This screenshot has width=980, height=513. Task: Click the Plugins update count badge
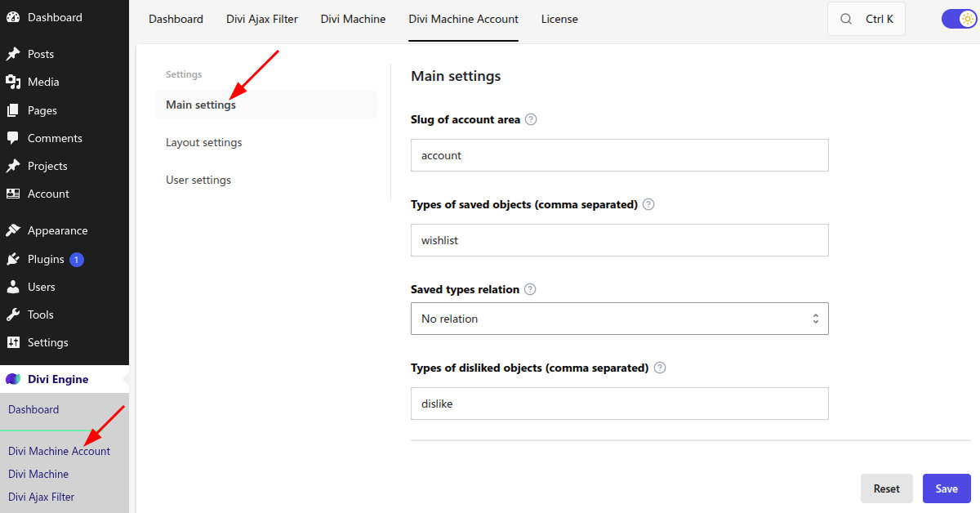click(77, 260)
